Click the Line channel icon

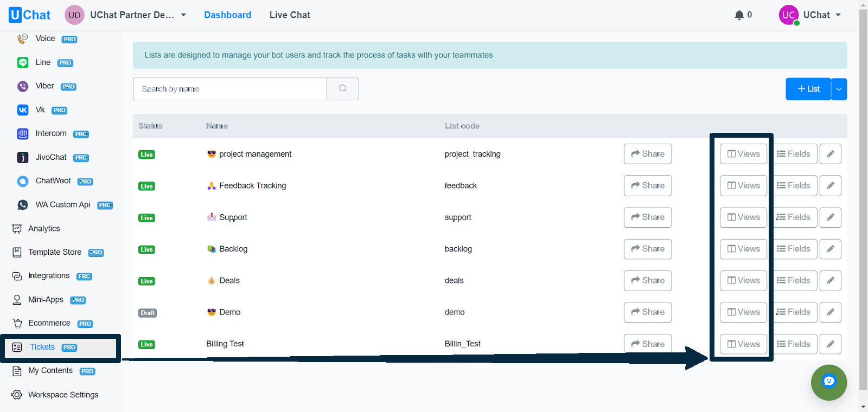pyautogui.click(x=23, y=62)
